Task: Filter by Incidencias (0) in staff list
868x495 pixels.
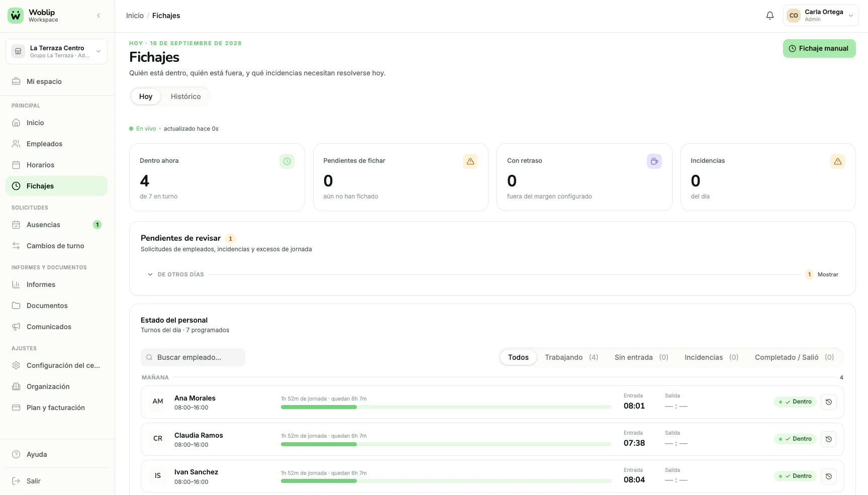Action: click(x=711, y=357)
